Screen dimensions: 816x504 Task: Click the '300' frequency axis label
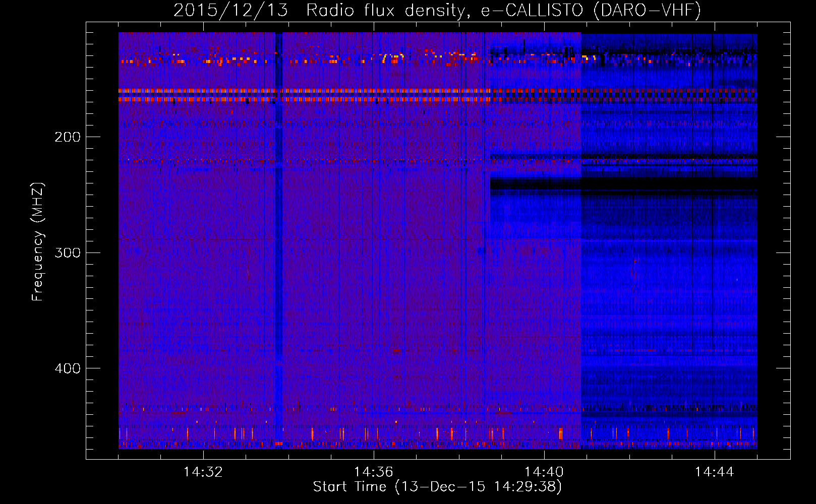[67, 253]
